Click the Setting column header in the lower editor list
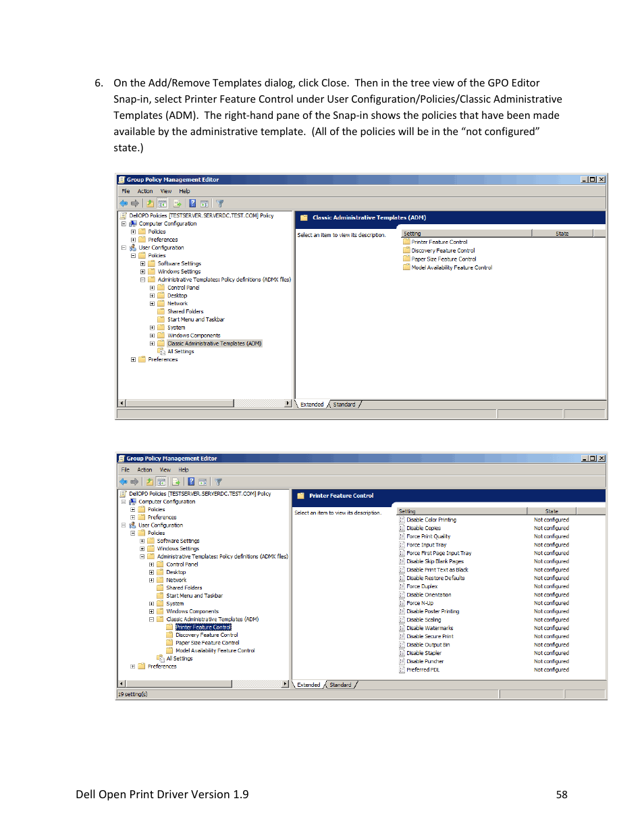Image resolution: width=644 pixels, height=834 pixels. pyautogui.click(x=462, y=511)
